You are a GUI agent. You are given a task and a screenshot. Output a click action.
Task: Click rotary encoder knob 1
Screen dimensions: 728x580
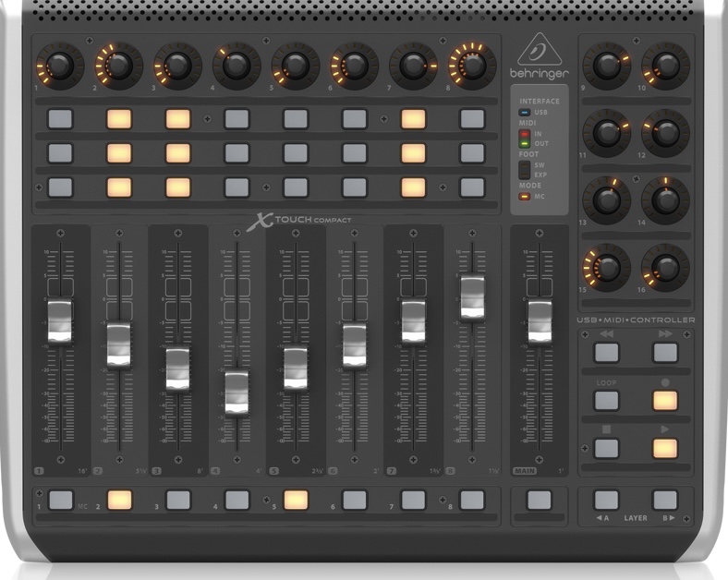click(60, 66)
